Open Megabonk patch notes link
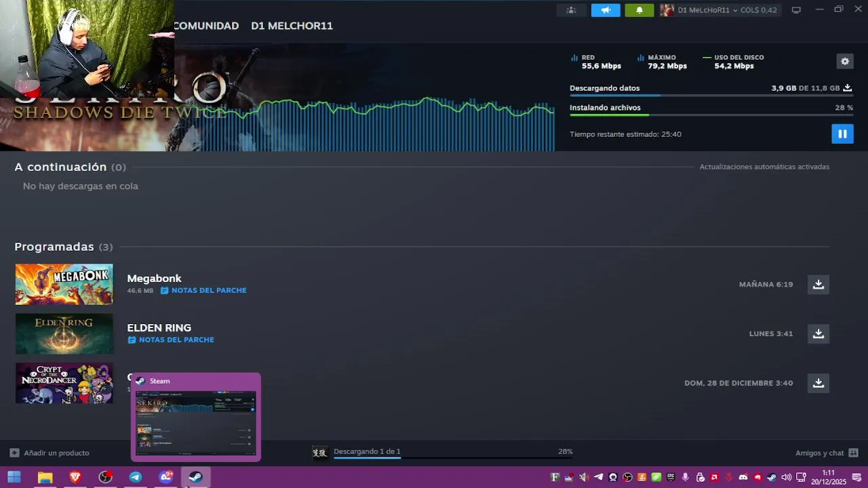Screen dimensions: 868x488 tap(203, 290)
